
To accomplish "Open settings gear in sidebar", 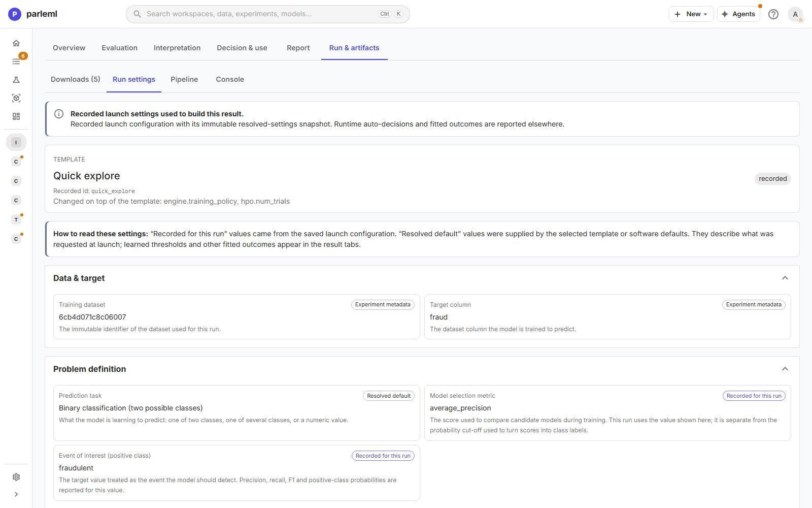I will click(x=16, y=477).
